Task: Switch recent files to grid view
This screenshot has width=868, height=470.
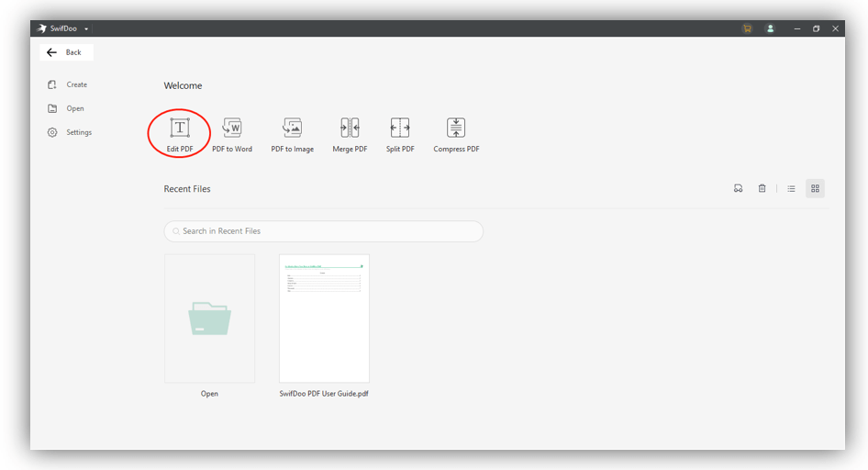Action: tap(815, 189)
